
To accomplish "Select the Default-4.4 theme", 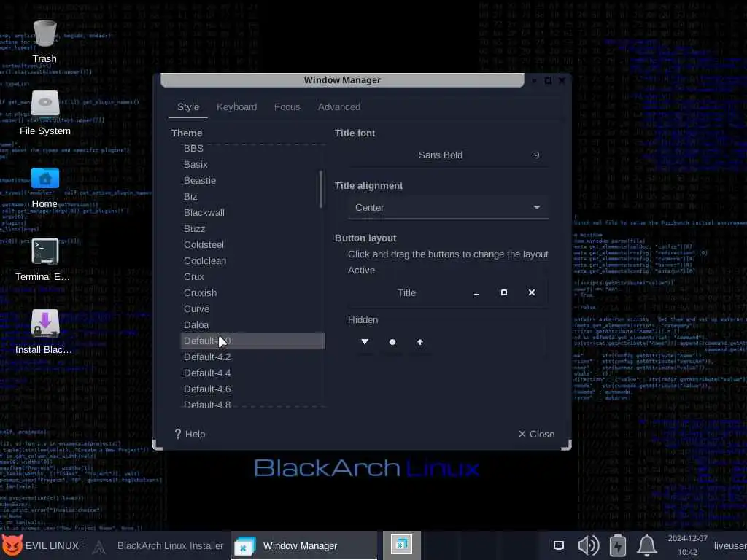I will point(252,373).
